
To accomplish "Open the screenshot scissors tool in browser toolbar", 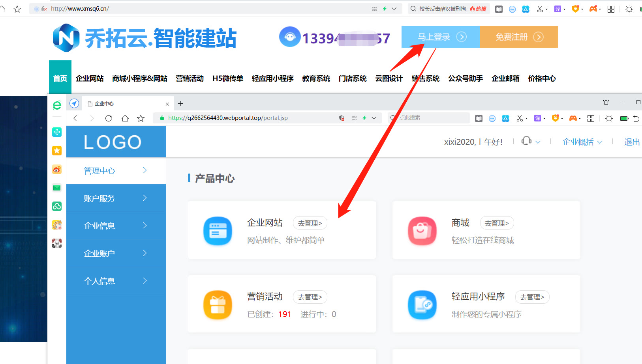I will click(x=540, y=9).
